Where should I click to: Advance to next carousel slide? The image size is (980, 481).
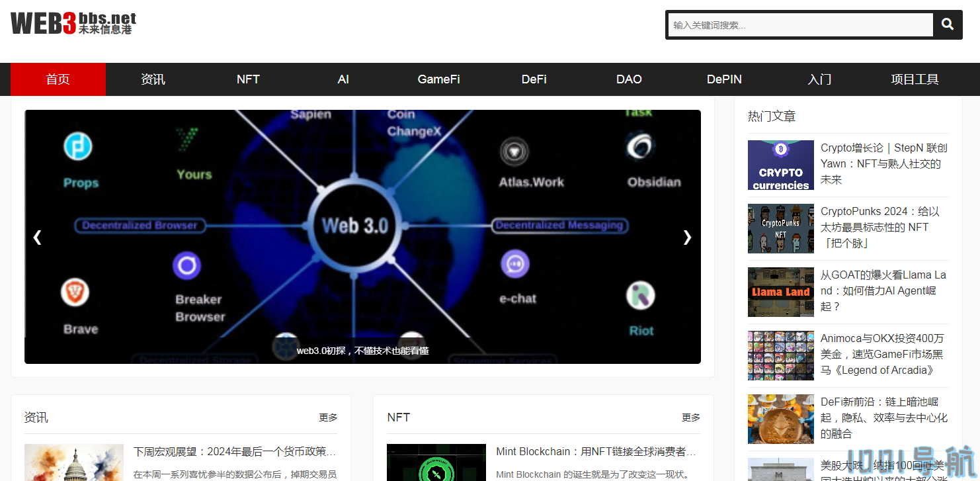coord(687,237)
